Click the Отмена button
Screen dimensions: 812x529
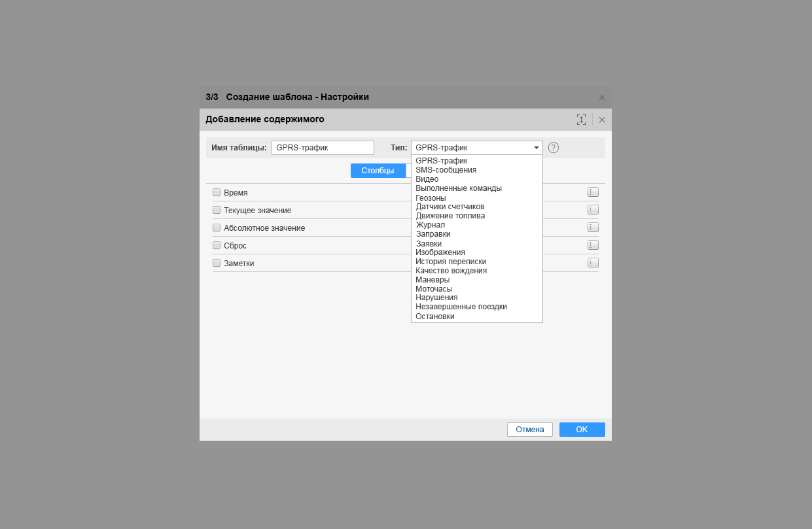click(x=529, y=430)
